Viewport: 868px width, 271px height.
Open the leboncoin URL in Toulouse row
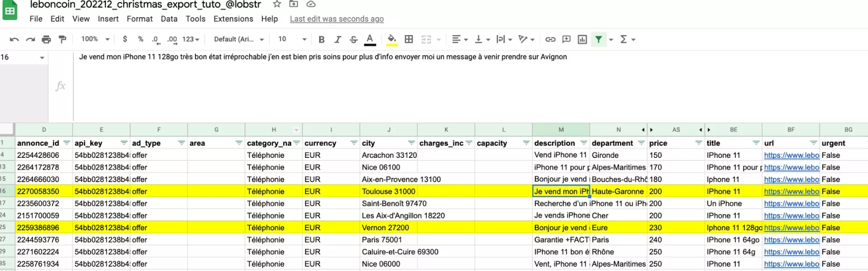pos(791,192)
